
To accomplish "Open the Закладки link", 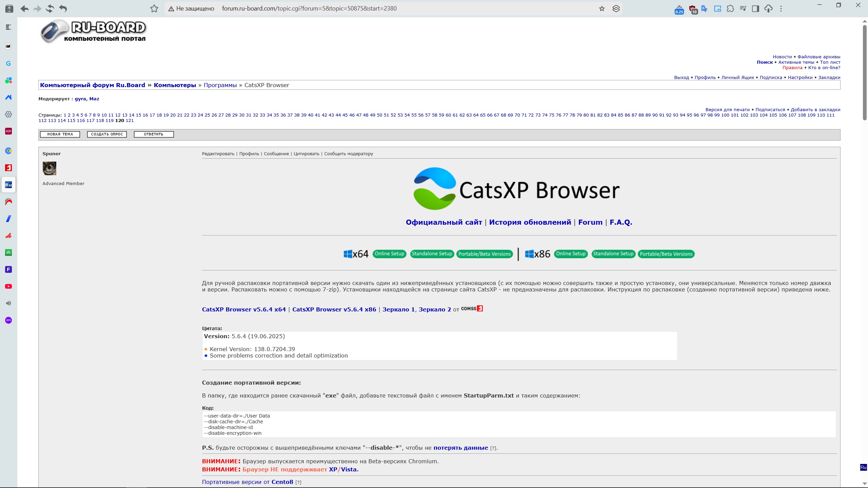I will coord(829,77).
